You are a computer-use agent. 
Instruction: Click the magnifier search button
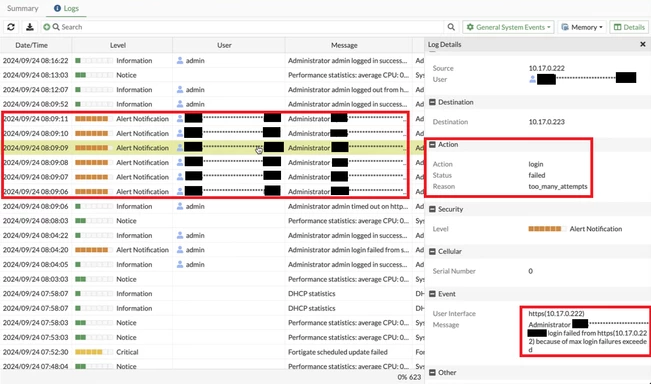[x=451, y=27]
